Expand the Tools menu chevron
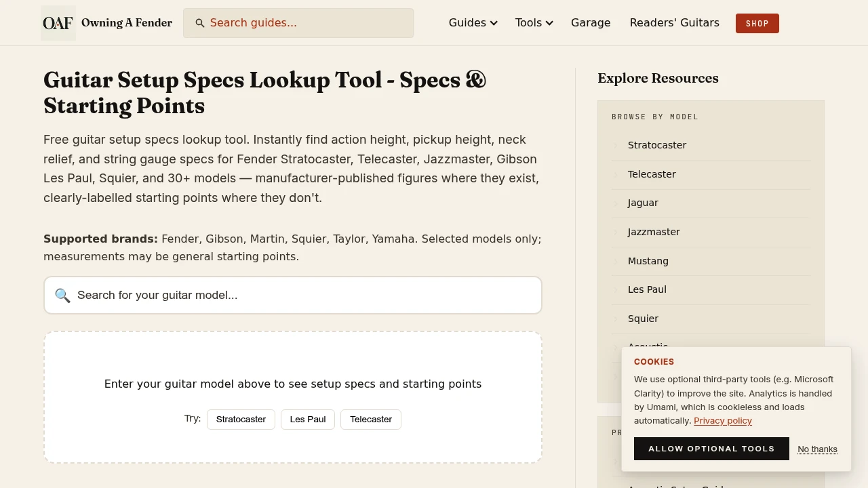 coord(549,23)
